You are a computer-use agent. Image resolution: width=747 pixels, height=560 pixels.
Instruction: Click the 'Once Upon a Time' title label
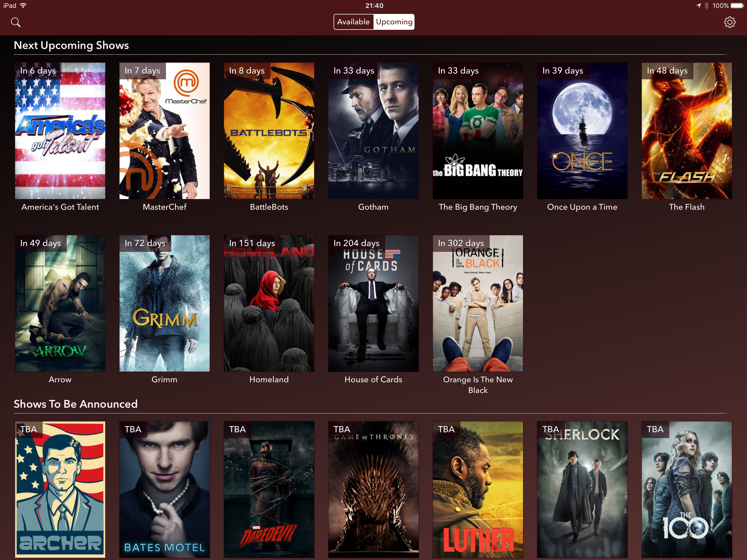[x=582, y=207]
